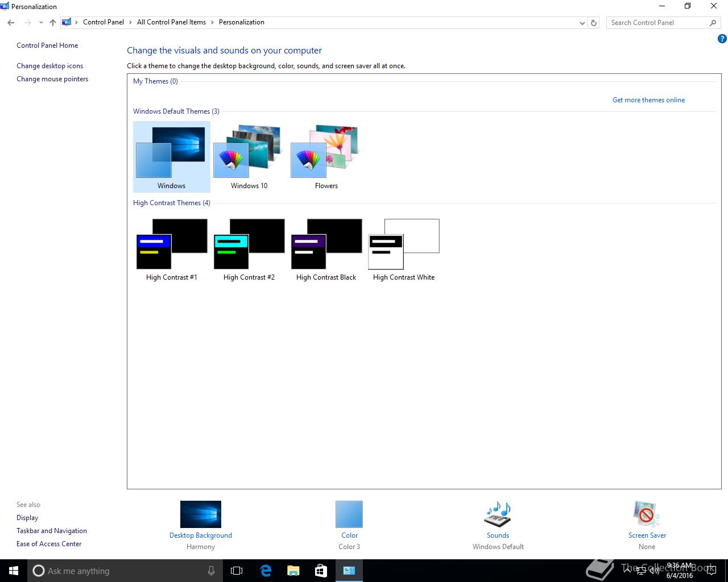728x582 pixels.
Task: Open Change mouse pointers
Action: 52,79
